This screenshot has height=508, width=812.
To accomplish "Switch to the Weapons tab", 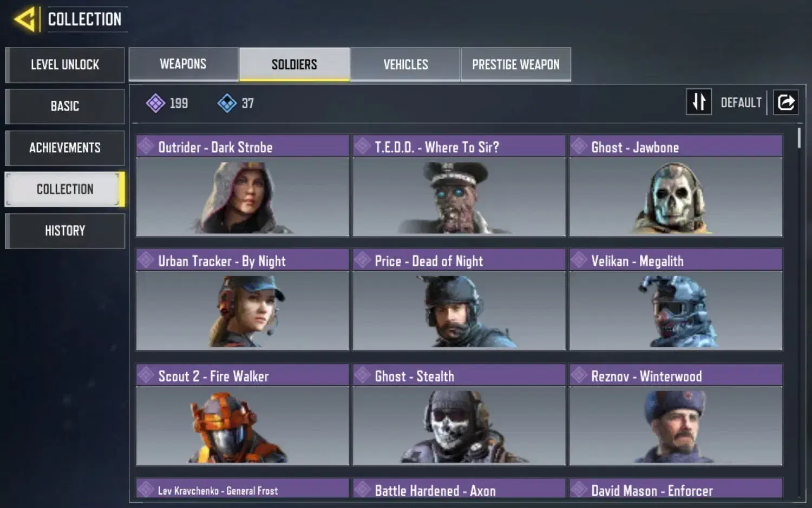I will point(184,64).
